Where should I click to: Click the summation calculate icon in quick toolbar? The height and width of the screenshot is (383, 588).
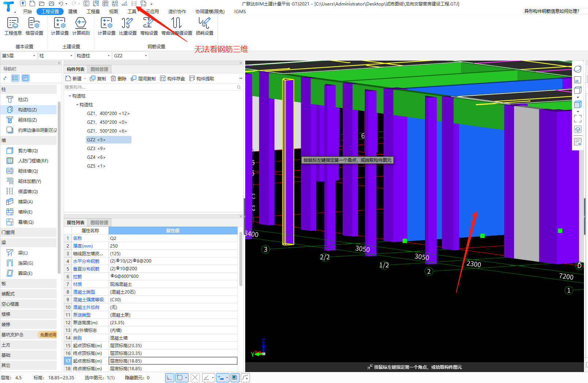[86, 4]
